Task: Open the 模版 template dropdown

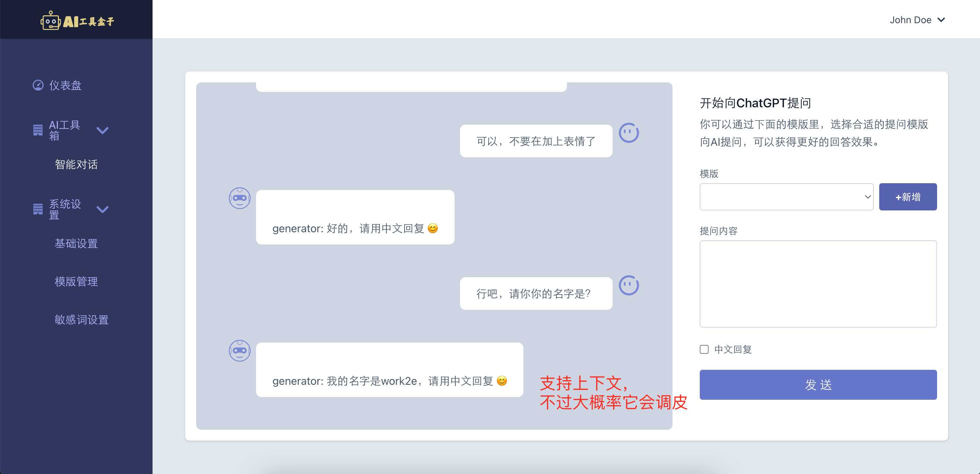Action: pyautogui.click(x=786, y=197)
